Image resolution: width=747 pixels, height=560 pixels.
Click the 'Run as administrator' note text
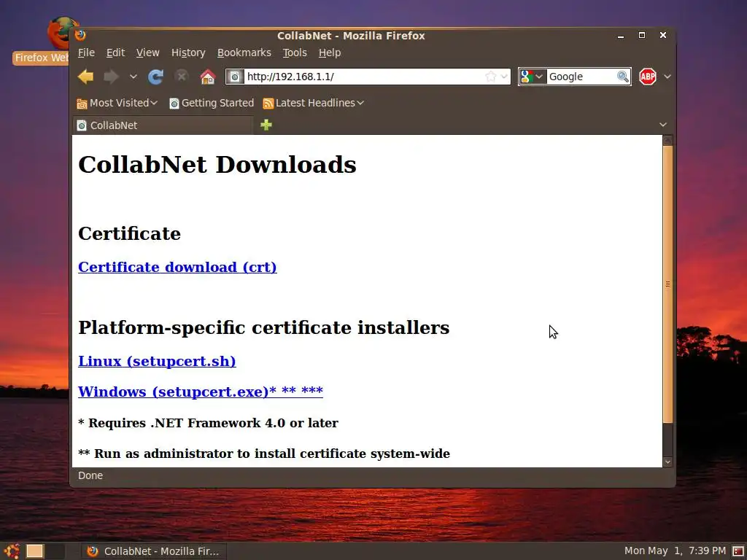click(x=264, y=454)
